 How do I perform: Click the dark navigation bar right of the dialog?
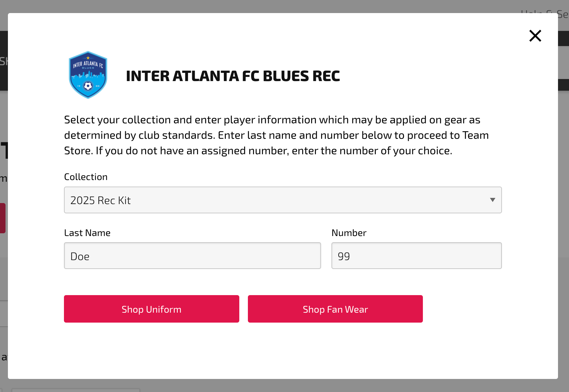pos(563,38)
